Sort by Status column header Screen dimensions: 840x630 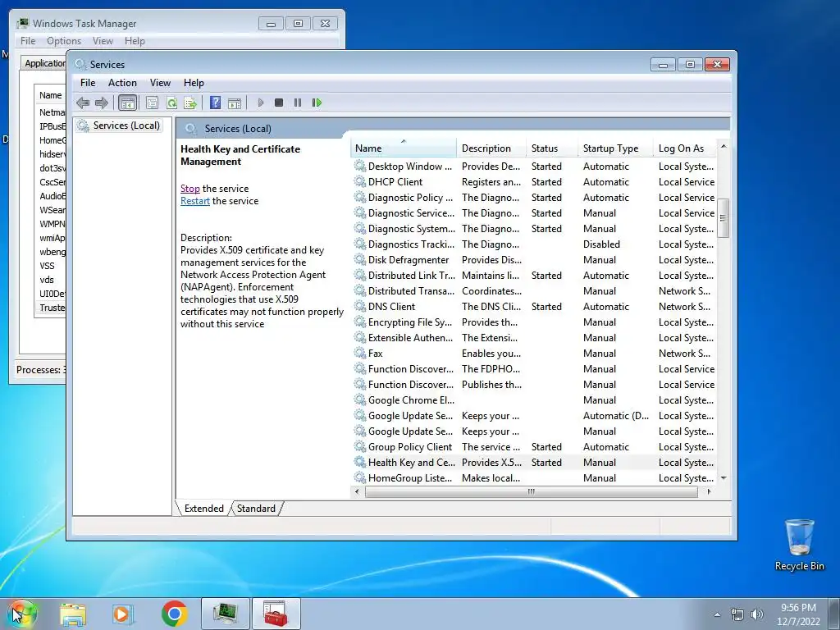point(552,148)
